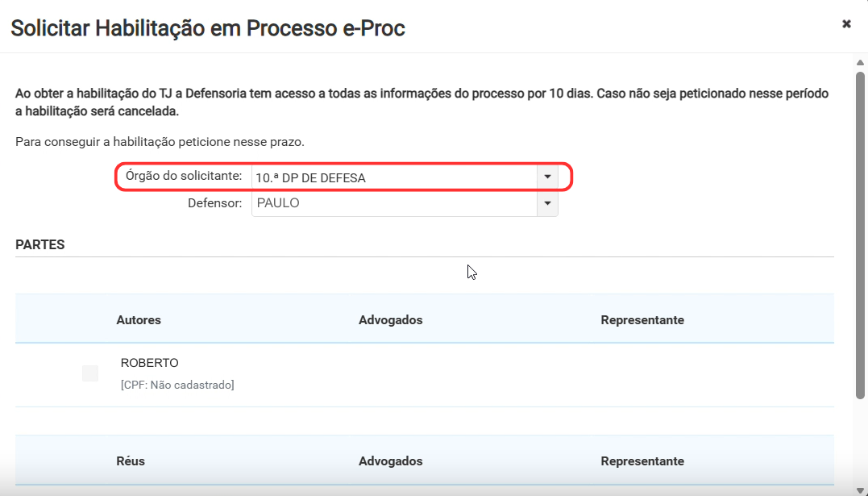This screenshot has height=496, width=868.
Task: Click the CPF: Não cadastrado text
Action: pos(177,385)
